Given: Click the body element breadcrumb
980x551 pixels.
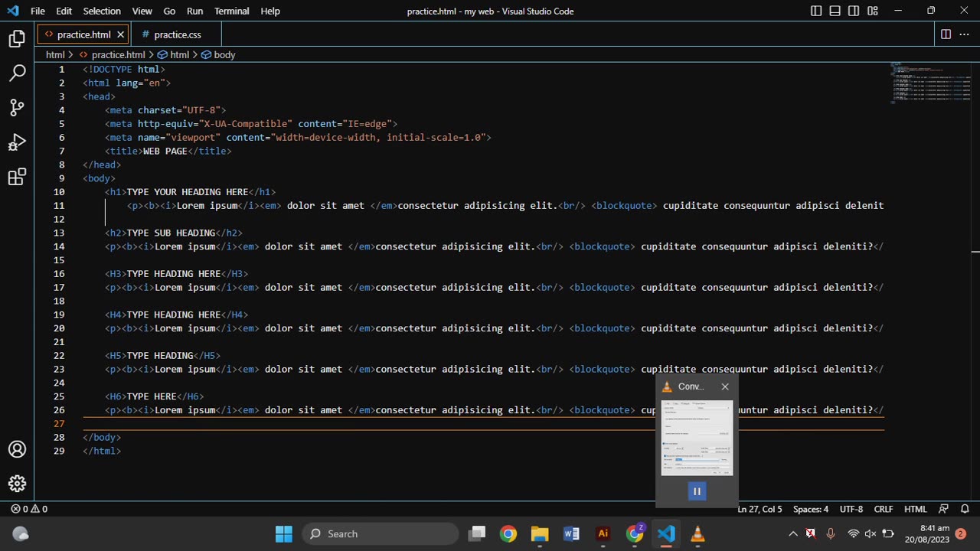Looking at the screenshot, I should [218, 55].
